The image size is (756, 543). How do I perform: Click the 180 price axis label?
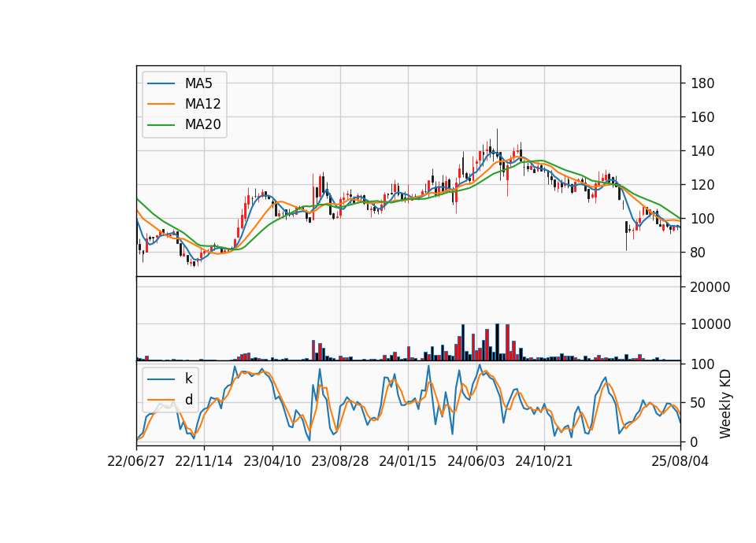(x=702, y=83)
